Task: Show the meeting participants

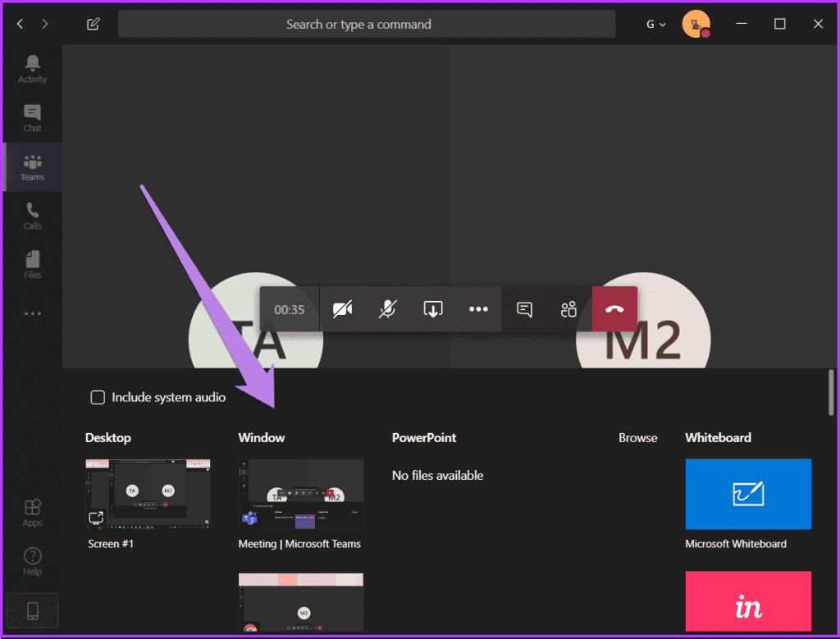Action: point(569,309)
